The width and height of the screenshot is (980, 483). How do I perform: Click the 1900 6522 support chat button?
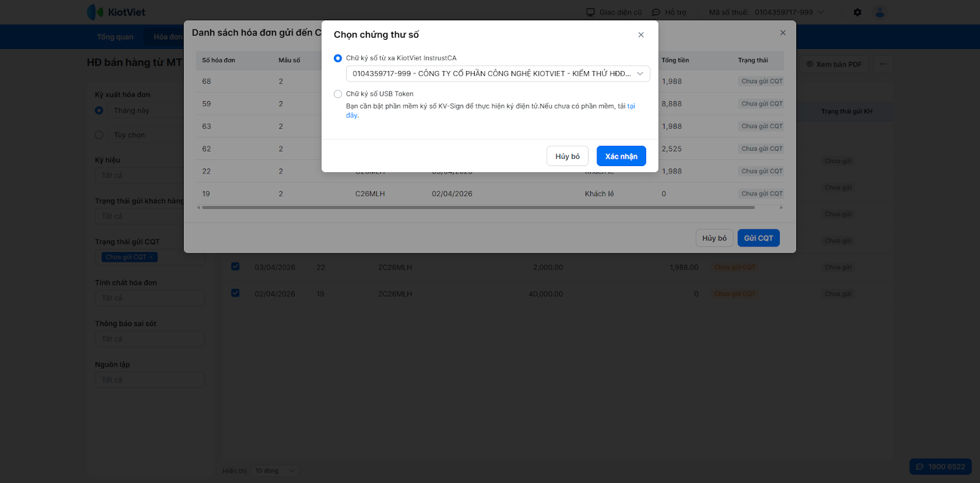940,466
